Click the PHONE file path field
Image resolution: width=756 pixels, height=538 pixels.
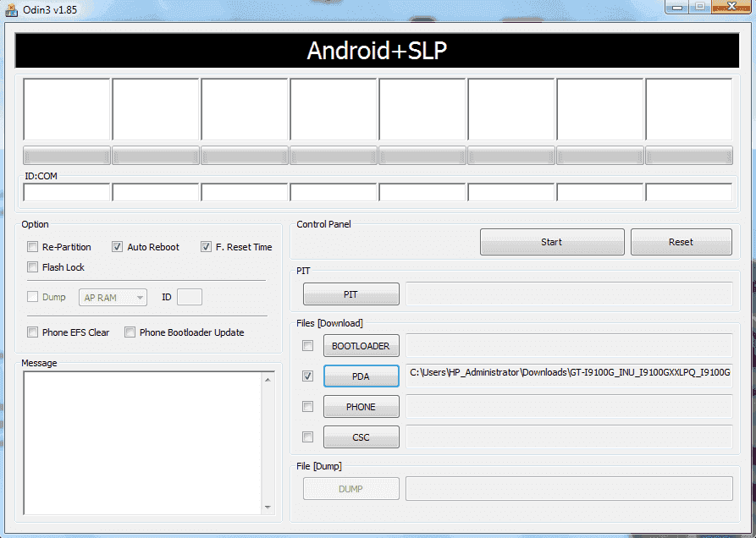click(570, 406)
